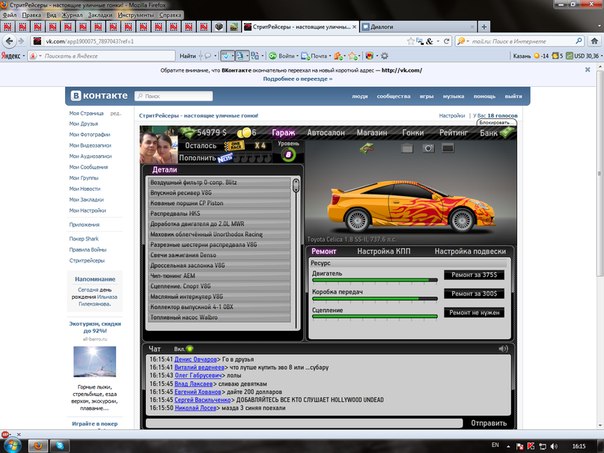Click the level 8 badge

point(288,155)
